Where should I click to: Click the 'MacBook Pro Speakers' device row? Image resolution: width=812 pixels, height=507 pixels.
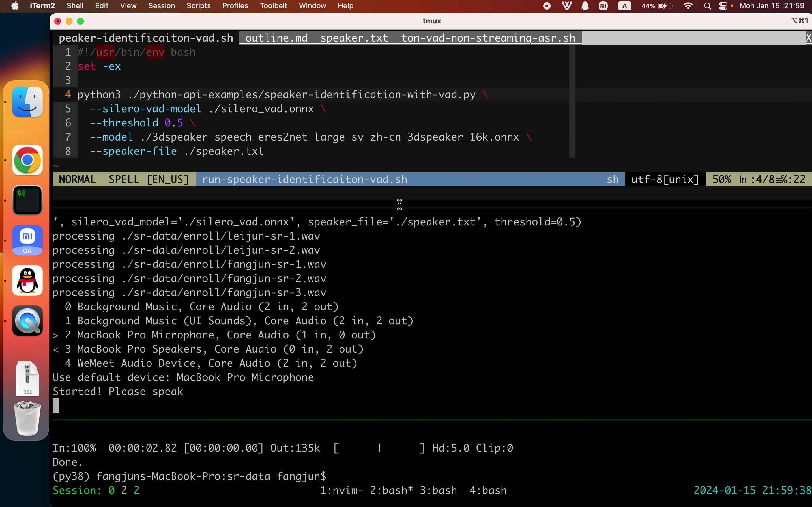pyautogui.click(x=208, y=349)
